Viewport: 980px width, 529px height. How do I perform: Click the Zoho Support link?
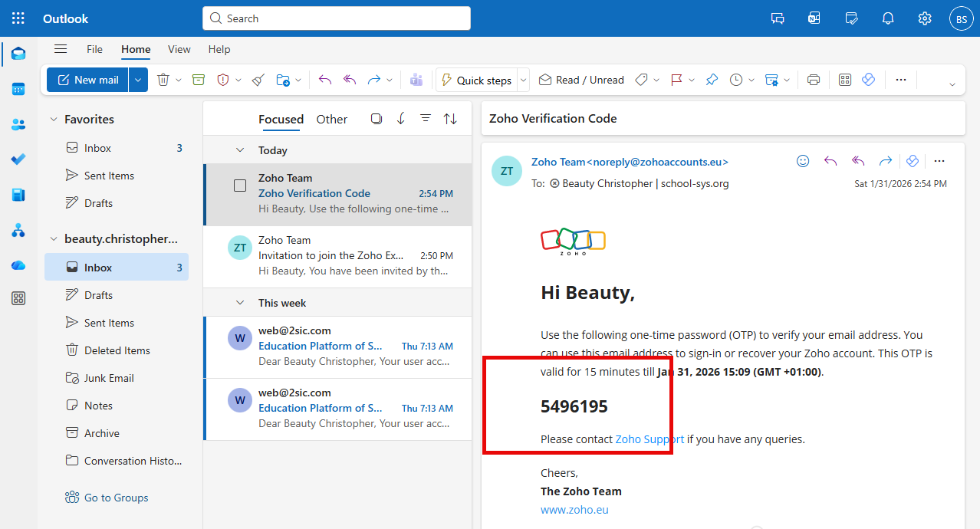649,439
